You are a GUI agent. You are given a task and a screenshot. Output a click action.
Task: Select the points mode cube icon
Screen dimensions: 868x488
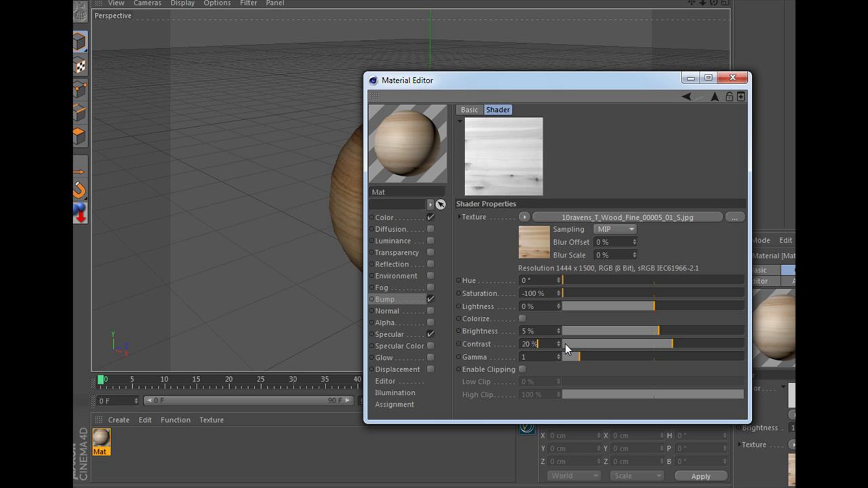80,89
